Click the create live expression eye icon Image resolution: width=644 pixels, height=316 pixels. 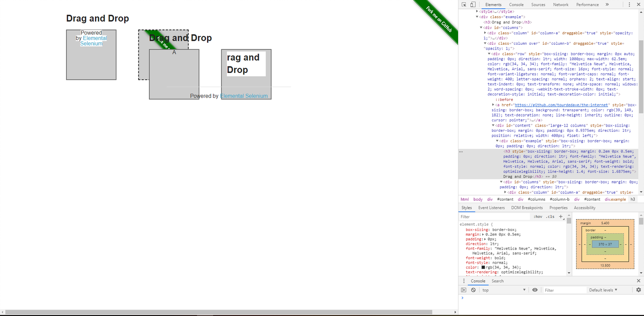[535, 290]
